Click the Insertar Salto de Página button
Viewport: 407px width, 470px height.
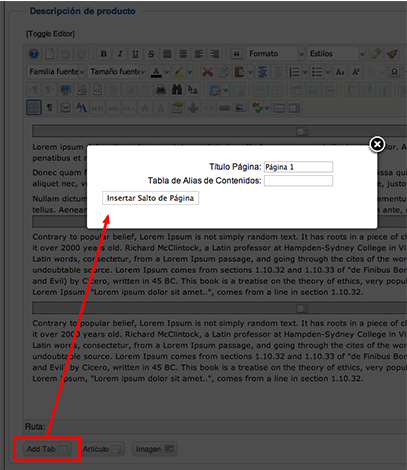(x=150, y=198)
